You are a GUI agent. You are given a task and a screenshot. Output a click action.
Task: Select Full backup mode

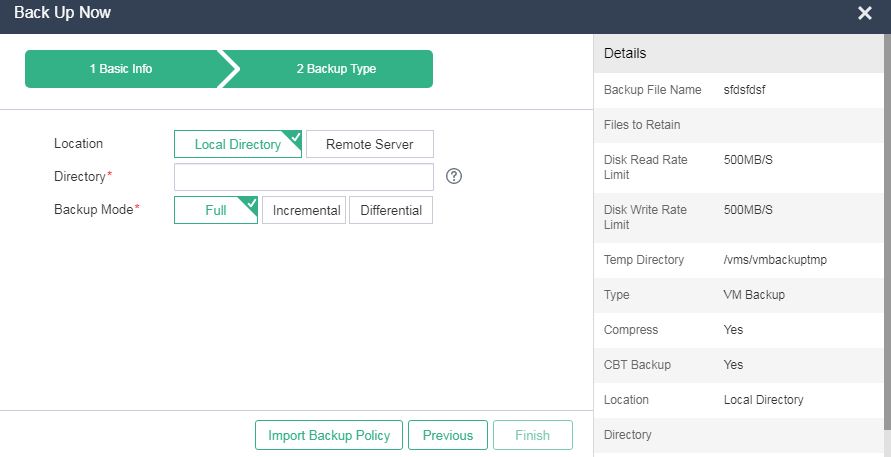point(216,210)
